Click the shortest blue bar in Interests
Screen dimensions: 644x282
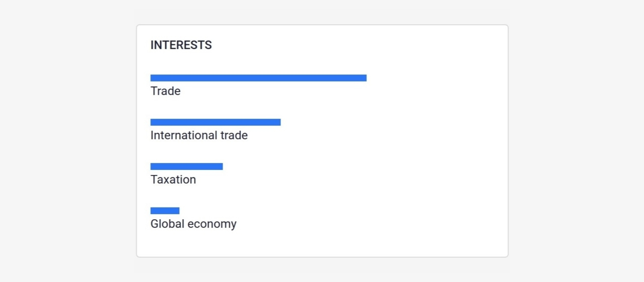[x=165, y=211]
